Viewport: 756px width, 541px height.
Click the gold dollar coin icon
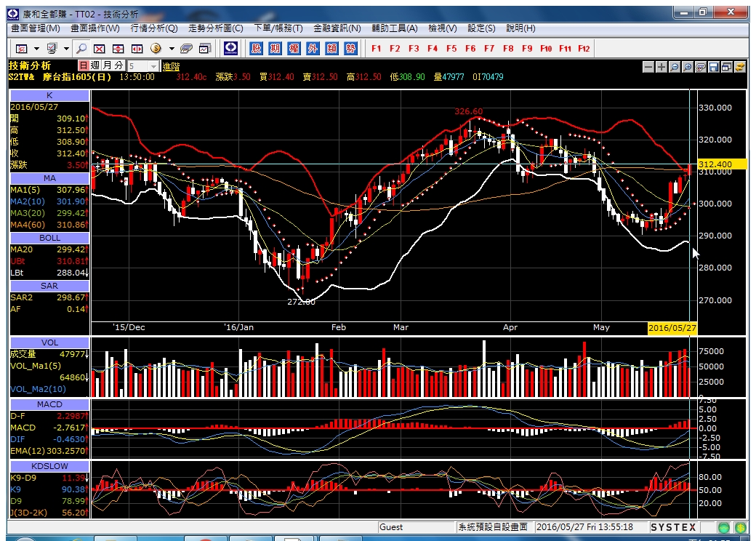pos(156,49)
